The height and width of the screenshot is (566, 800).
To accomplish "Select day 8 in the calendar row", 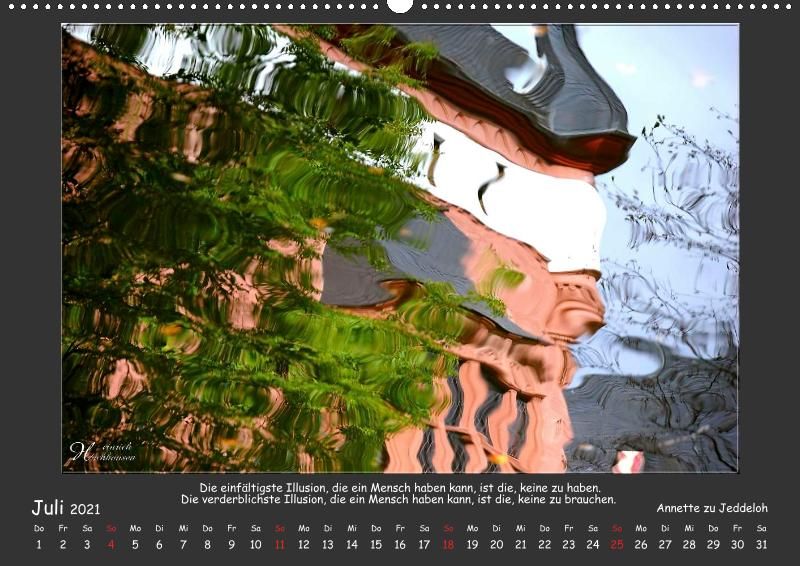I will click(x=207, y=545).
